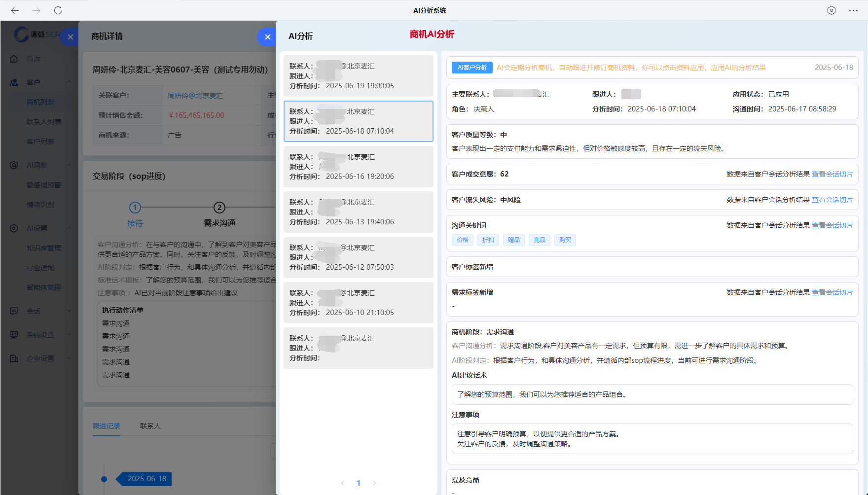Click the 会话 chat icon in sidebar

click(x=14, y=311)
